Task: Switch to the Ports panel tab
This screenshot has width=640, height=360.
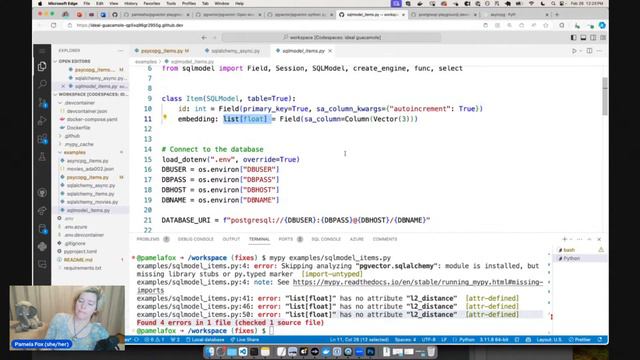Action: click(286, 239)
